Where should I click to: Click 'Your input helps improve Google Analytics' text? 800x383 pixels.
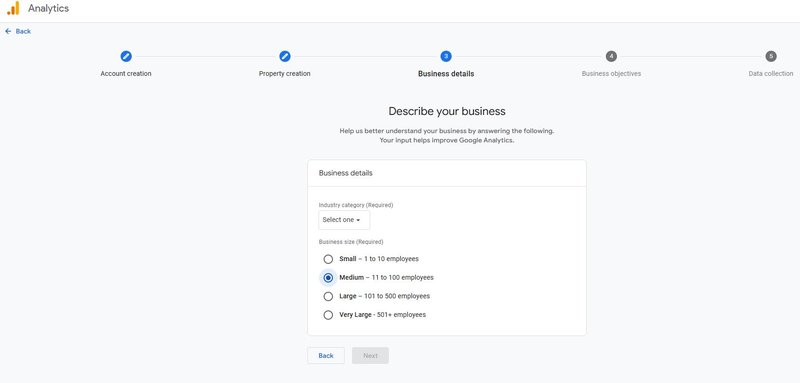pos(447,140)
